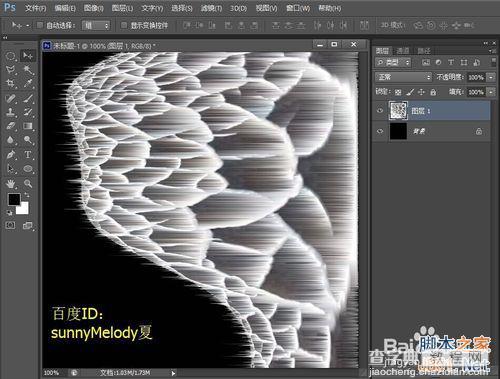Viewport: 500px width, 379px height.
Task: Open the 文件(F) menu
Action: click(35, 8)
